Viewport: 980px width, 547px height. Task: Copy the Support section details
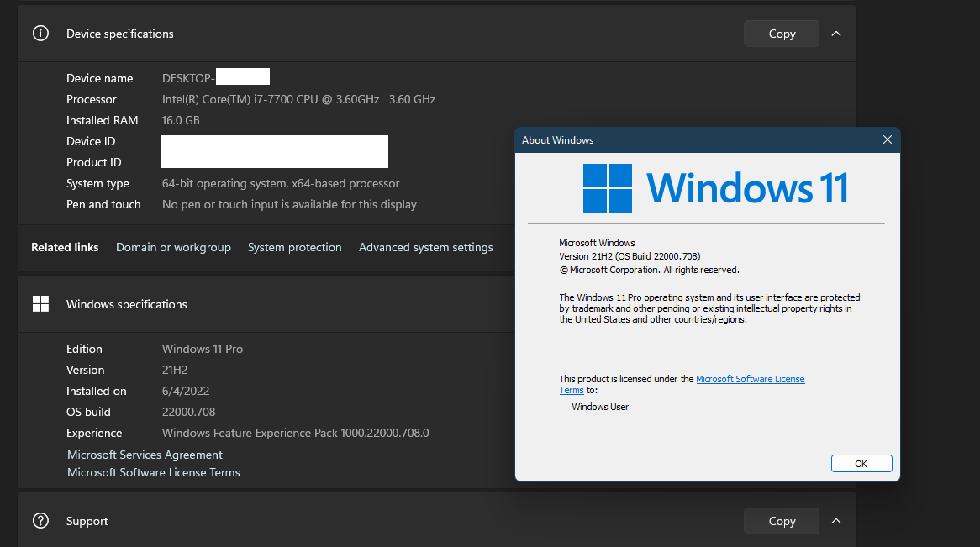point(782,521)
